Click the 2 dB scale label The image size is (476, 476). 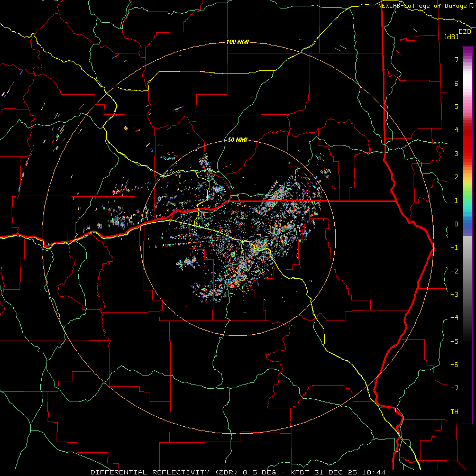coord(456,177)
